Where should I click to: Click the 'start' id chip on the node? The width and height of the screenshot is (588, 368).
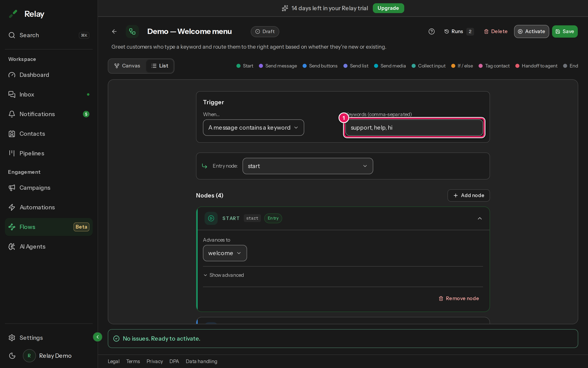click(252, 218)
